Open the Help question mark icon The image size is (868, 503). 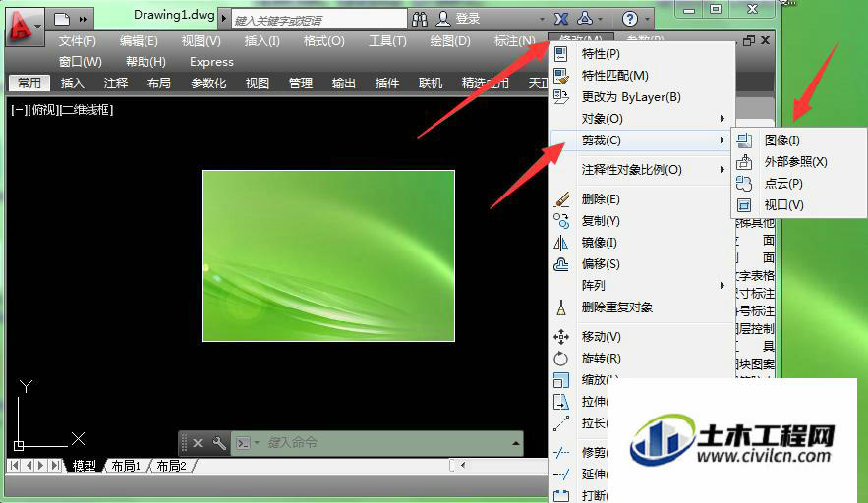pyautogui.click(x=629, y=19)
